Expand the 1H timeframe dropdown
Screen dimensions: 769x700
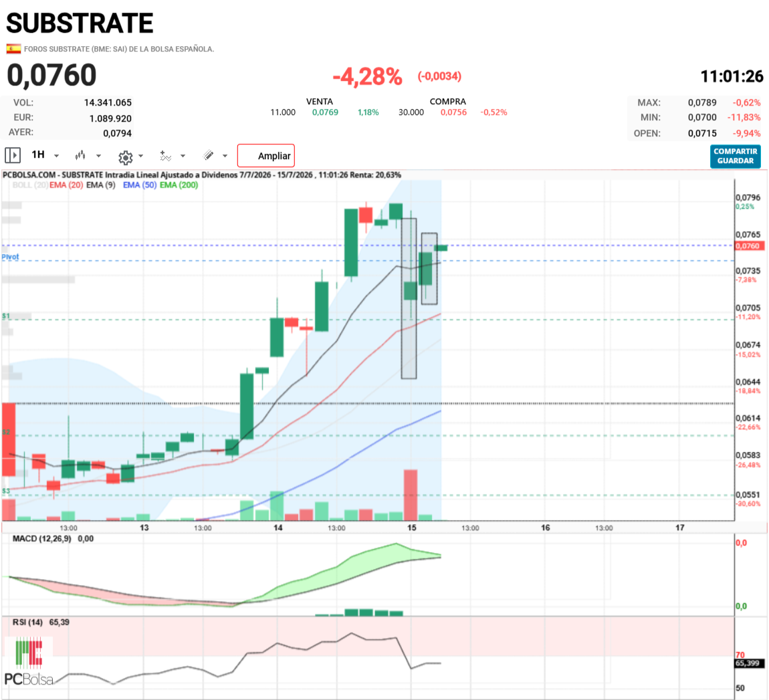[x=56, y=156]
